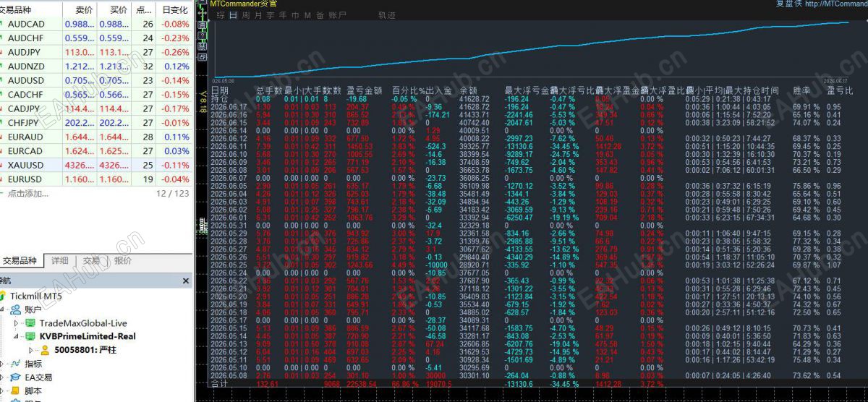The width and height of the screenshot is (868, 402).
Task: Select the XAUUSD symbol row
Action: click(95, 165)
